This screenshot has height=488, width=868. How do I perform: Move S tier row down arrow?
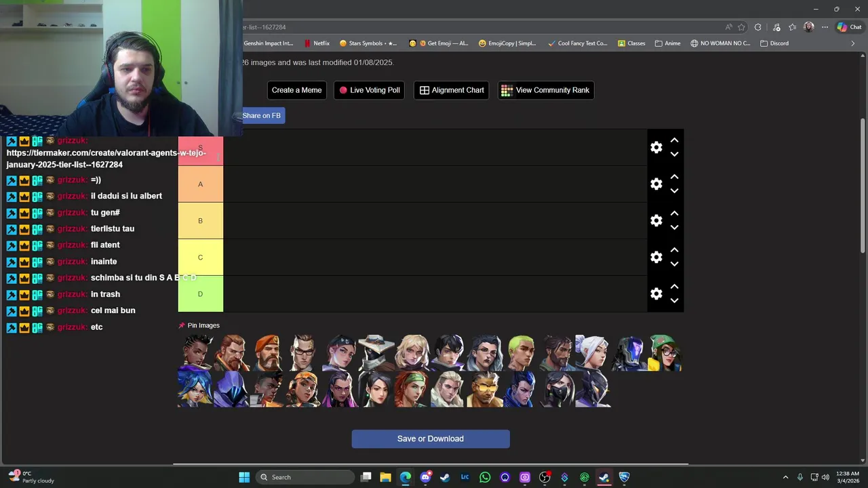coord(674,155)
